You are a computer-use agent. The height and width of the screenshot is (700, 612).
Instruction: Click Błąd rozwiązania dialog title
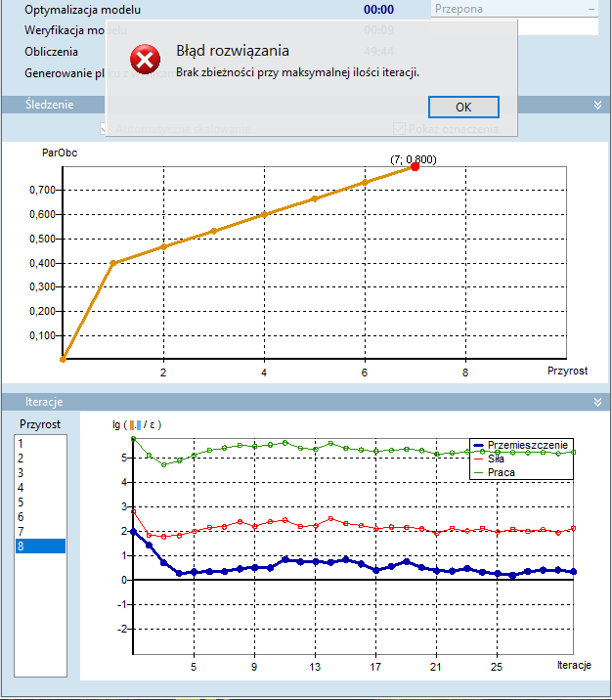(233, 51)
